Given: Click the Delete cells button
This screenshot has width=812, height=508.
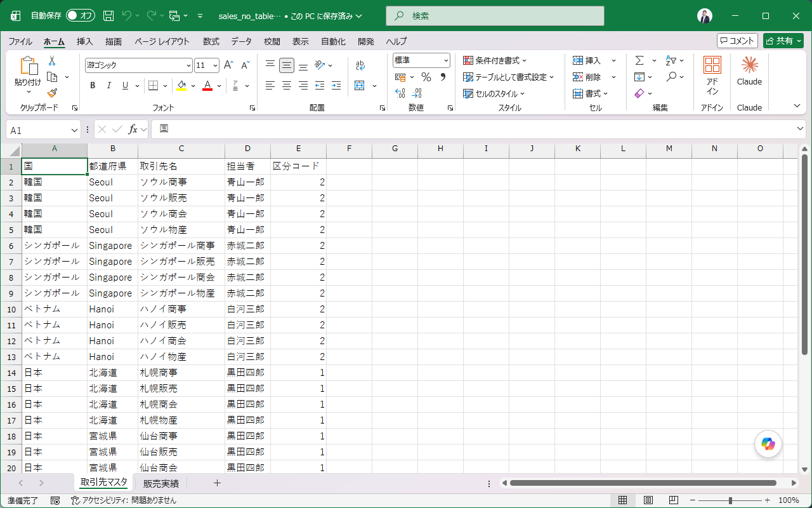Looking at the screenshot, I should click(x=587, y=77).
